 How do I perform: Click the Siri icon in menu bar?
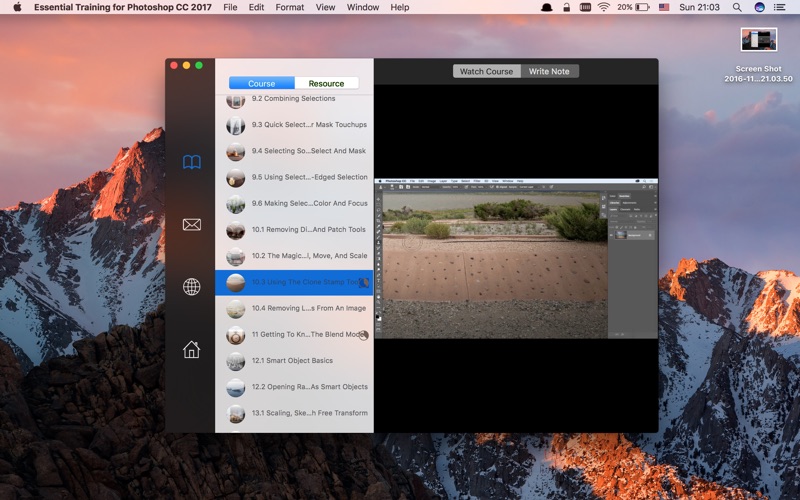[x=760, y=7]
